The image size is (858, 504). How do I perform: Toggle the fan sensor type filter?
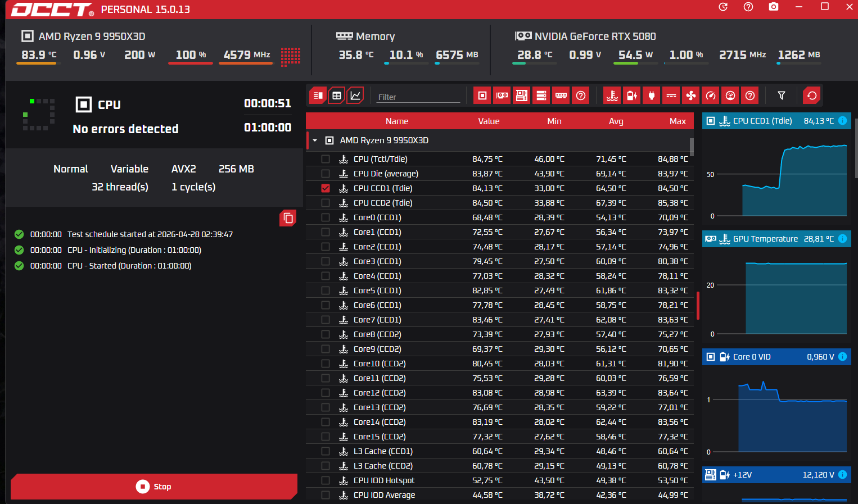tap(691, 96)
